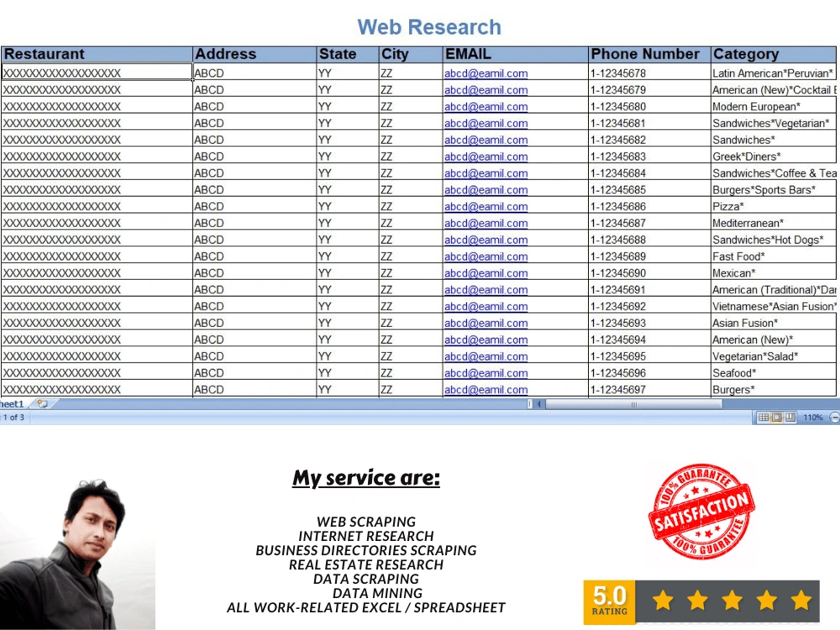This screenshot has height=630, width=840.
Task: Select the Sandwiches*Hot Dogs* cell
Action: point(774,239)
